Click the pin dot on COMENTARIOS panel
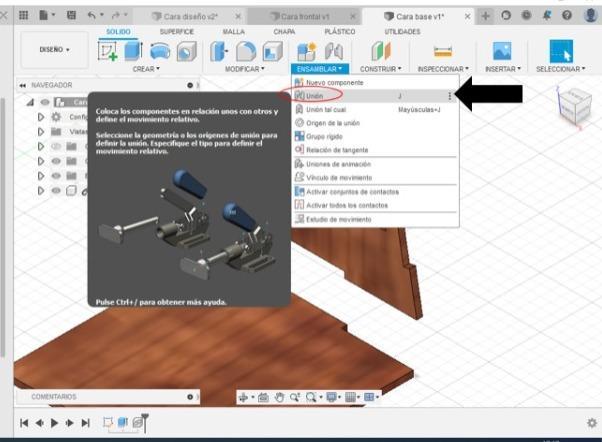The height and width of the screenshot is (442, 602). point(190,397)
